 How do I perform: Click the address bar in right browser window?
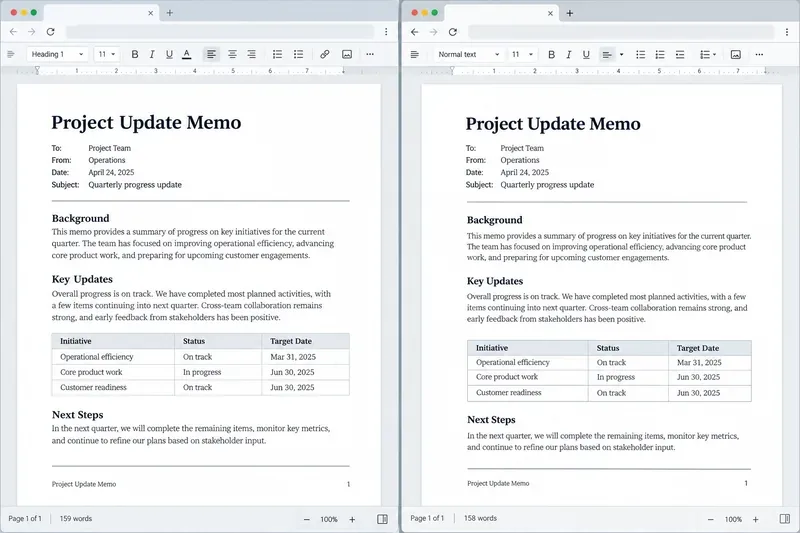pos(621,32)
